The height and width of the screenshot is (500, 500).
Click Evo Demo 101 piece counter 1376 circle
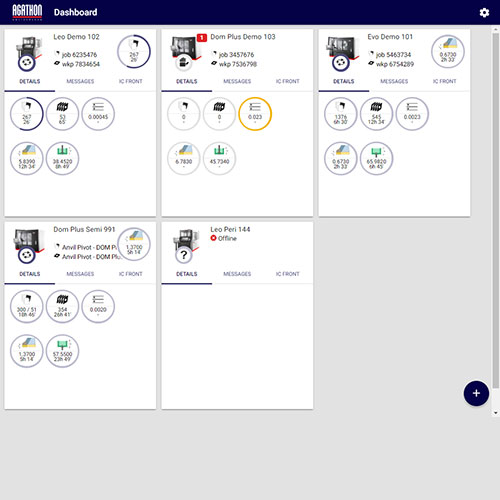(341, 114)
